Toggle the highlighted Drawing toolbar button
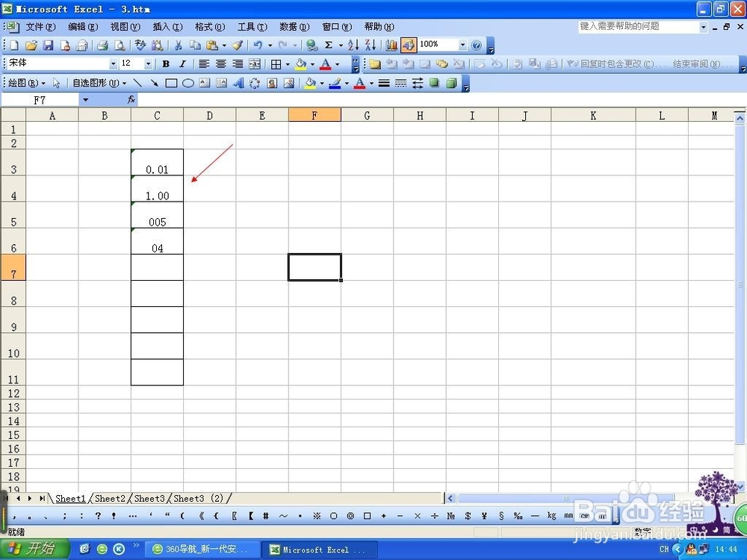This screenshot has height=560, width=747. [x=409, y=46]
